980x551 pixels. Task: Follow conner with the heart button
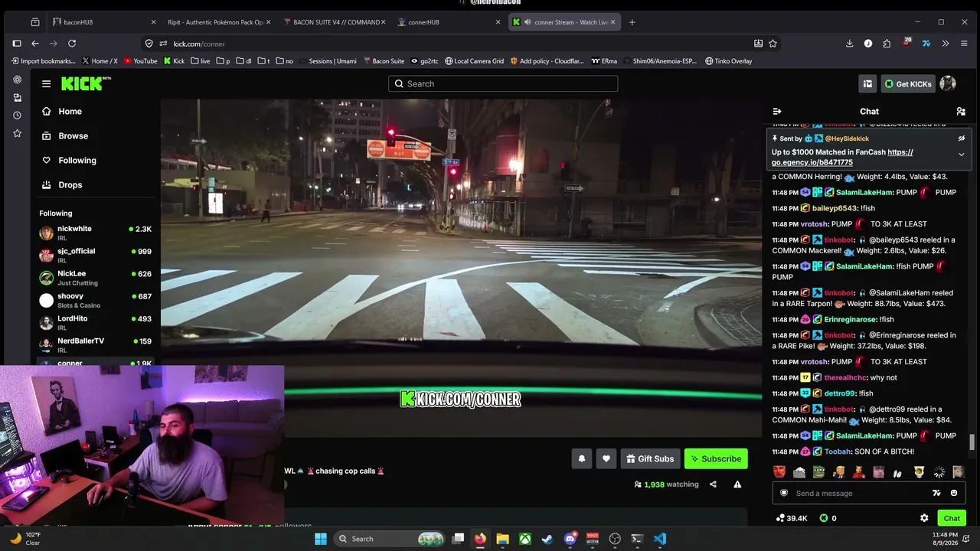[606, 458]
